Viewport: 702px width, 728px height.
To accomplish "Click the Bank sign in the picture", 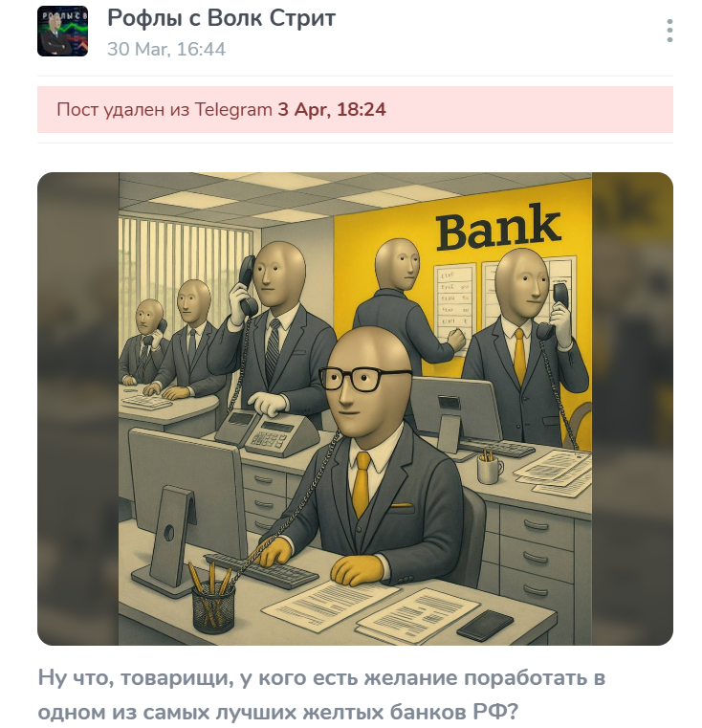I will pos(498,228).
